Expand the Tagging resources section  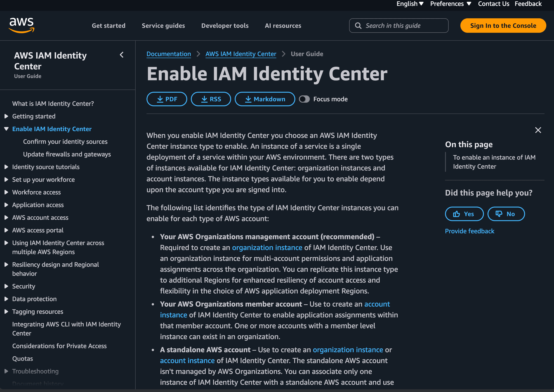(6, 312)
